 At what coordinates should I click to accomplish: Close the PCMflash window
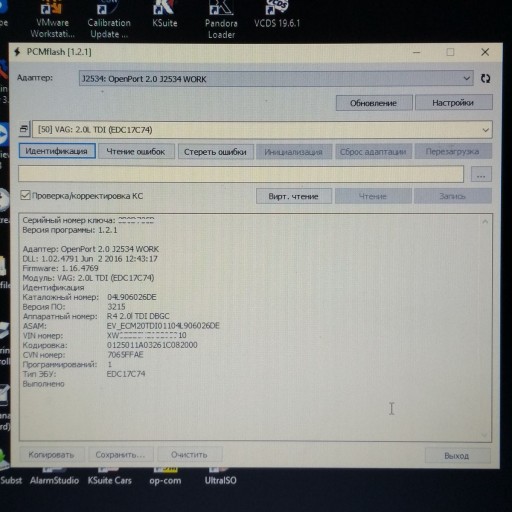click(x=485, y=52)
